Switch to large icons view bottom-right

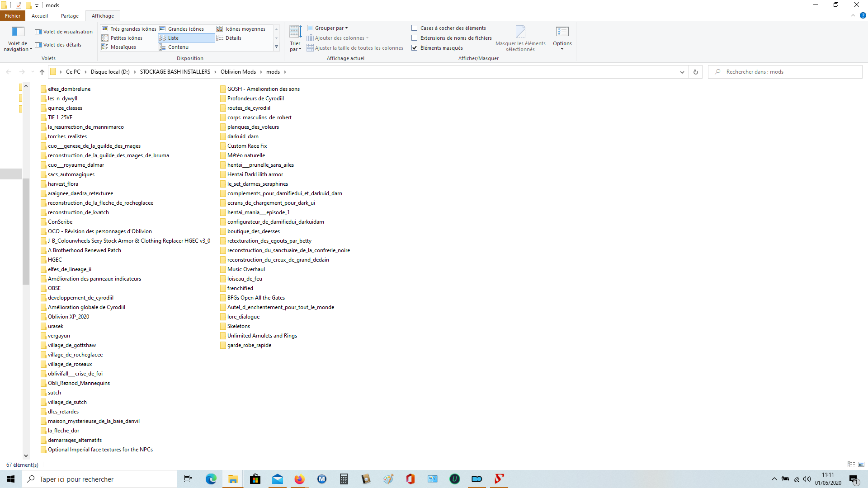pos(861,465)
